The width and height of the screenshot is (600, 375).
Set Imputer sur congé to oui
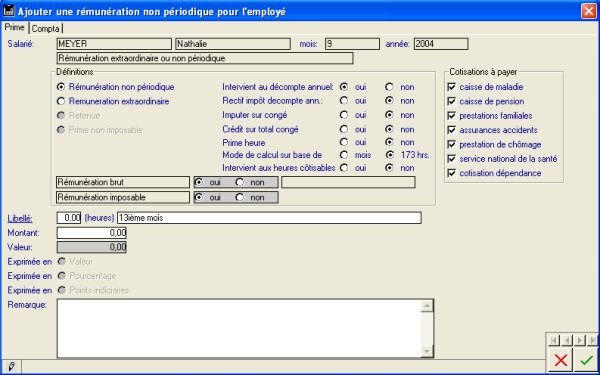click(344, 115)
